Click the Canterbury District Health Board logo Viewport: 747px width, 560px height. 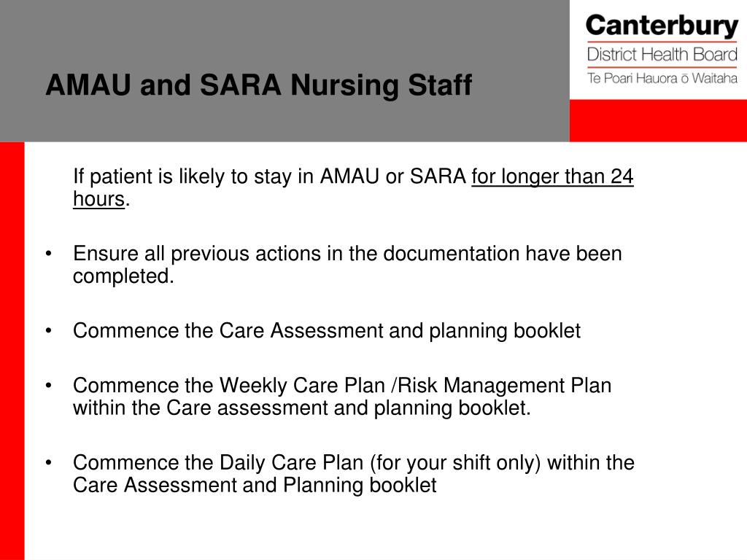click(x=662, y=50)
